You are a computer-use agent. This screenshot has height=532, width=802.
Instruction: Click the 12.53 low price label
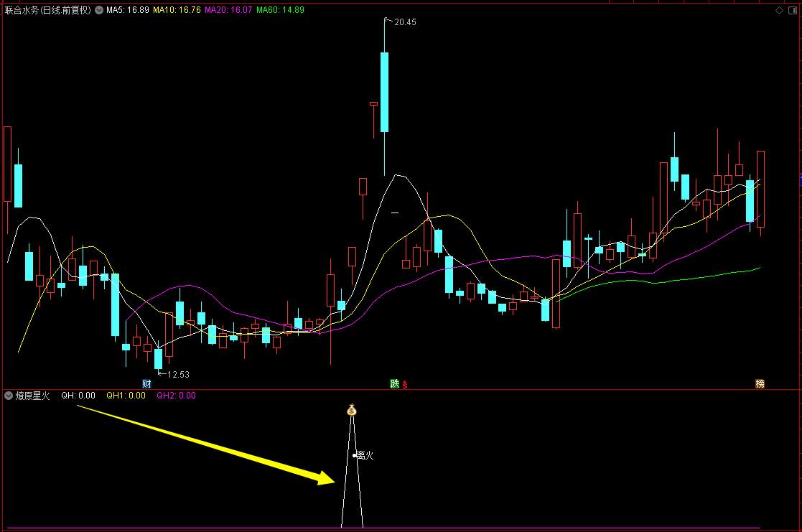(x=178, y=375)
